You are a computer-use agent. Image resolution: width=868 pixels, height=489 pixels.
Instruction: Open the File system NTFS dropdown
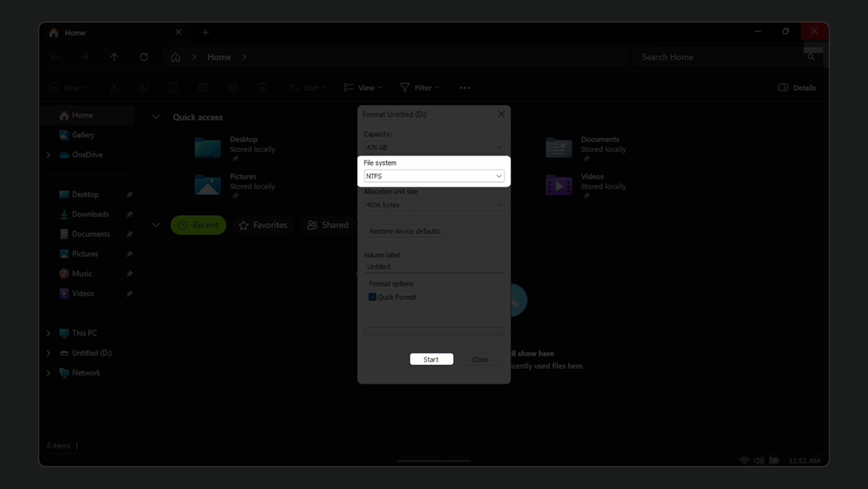434,176
